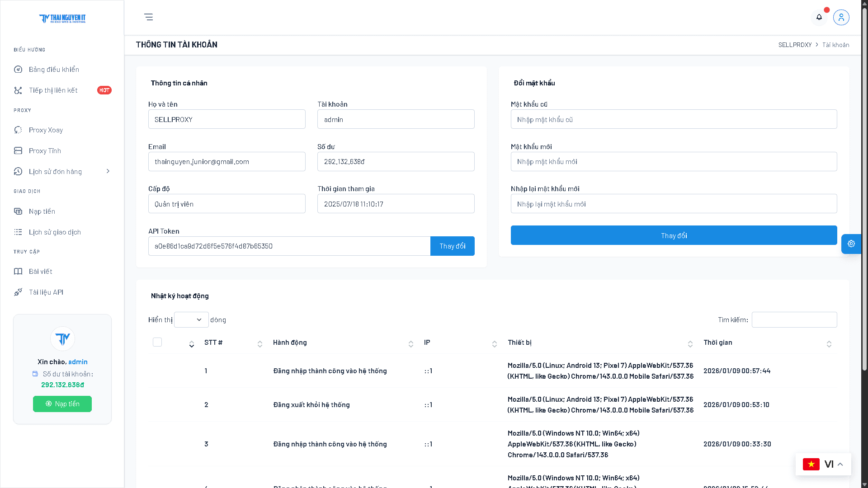This screenshot has width=868, height=488.
Task: Click the wide Thay đổi password button
Action: 674,235
